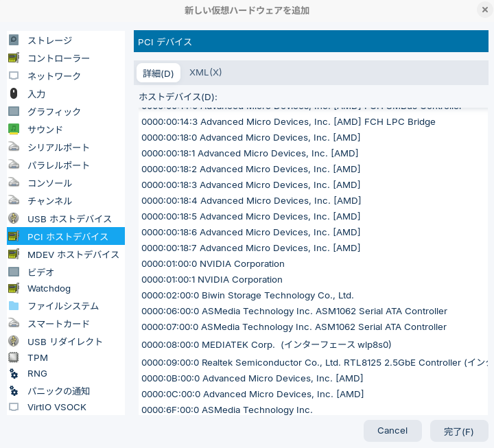Viewport: 494px width, 448px height.
Task: Click the Panic notifier (パニックの通知) gears icon
Action: coord(14,391)
